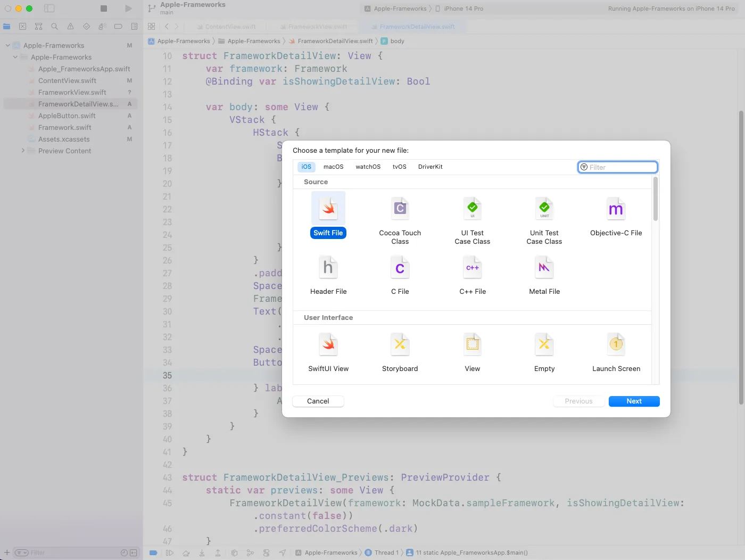The image size is (745, 560).
Task: Go back in editor history
Action: coord(167,26)
